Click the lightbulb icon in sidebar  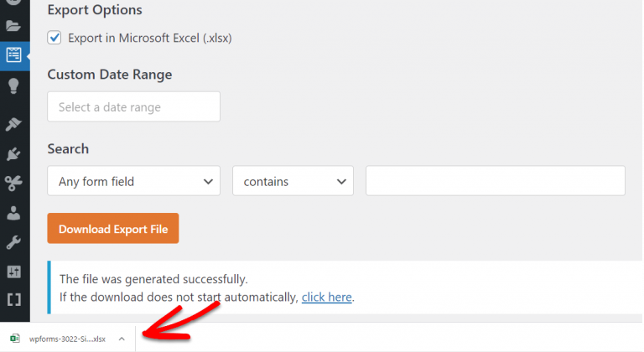pos(13,85)
